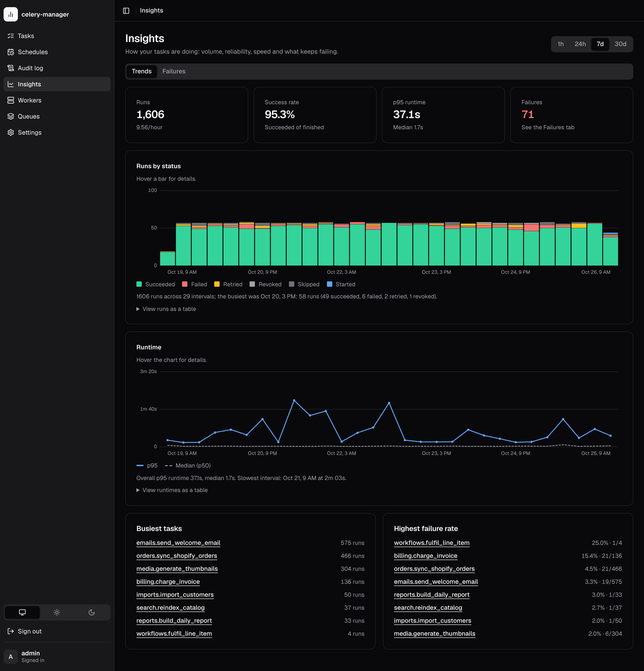Click the Retried yellow legend swatch
644x671 pixels.
(217, 285)
